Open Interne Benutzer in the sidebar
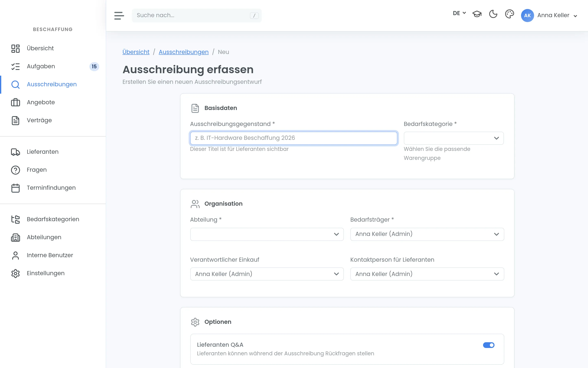Image resolution: width=588 pixels, height=368 pixels. point(53,255)
